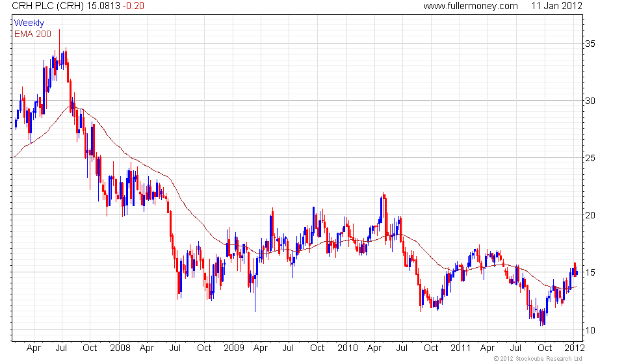
Task: Select the EMA 200 legend label
Action: [32, 34]
